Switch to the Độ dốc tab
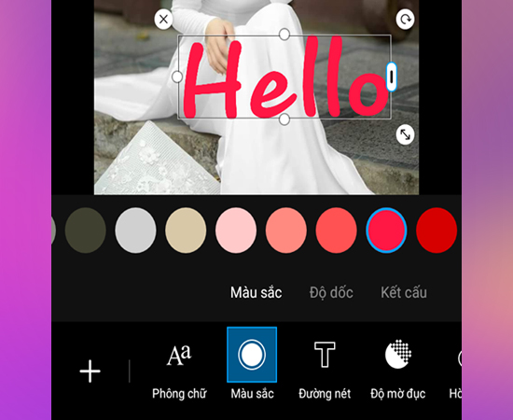 331,292
